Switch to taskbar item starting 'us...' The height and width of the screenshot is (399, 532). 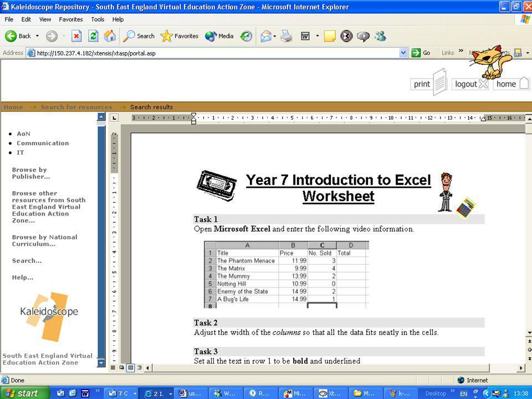(x=190, y=393)
